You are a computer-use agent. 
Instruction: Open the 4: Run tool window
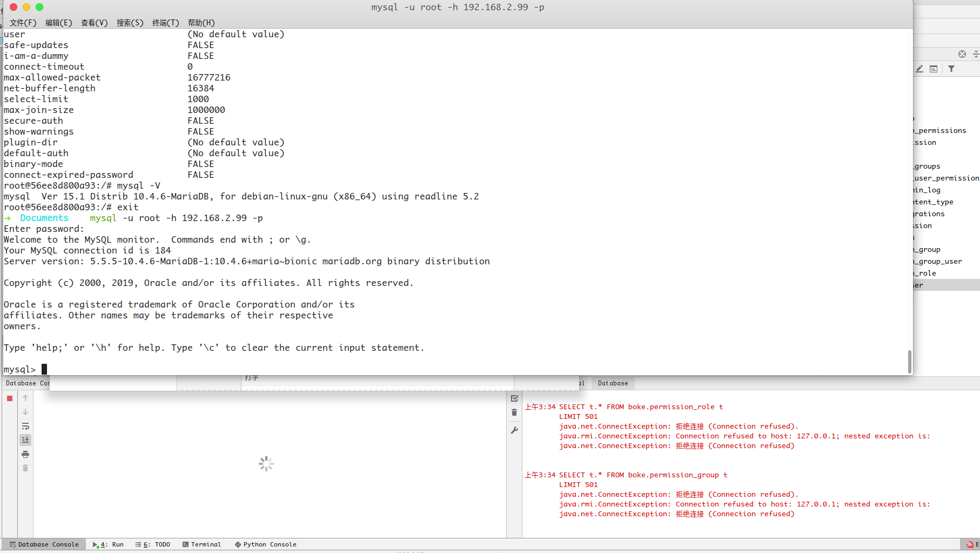coord(108,544)
